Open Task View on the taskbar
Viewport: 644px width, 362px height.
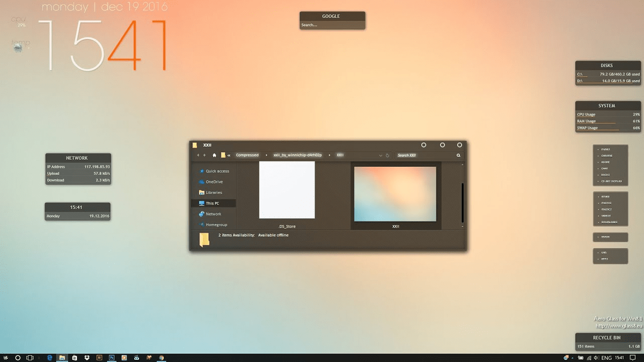[30, 357]
